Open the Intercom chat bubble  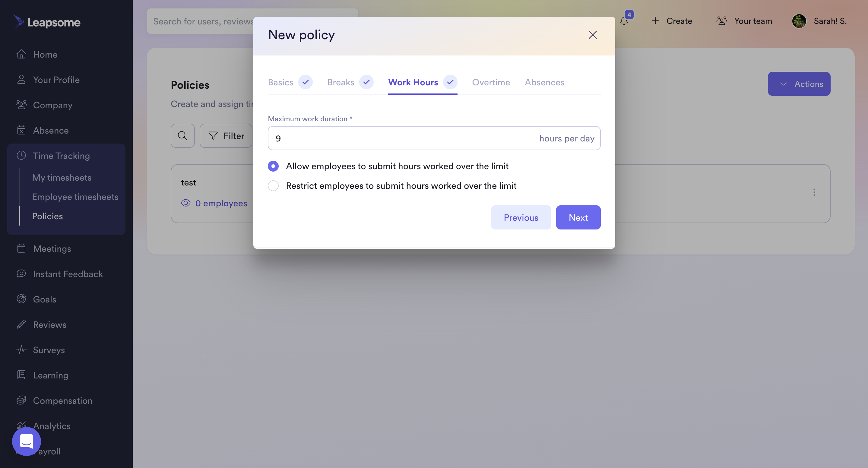(x=26, y=441)
